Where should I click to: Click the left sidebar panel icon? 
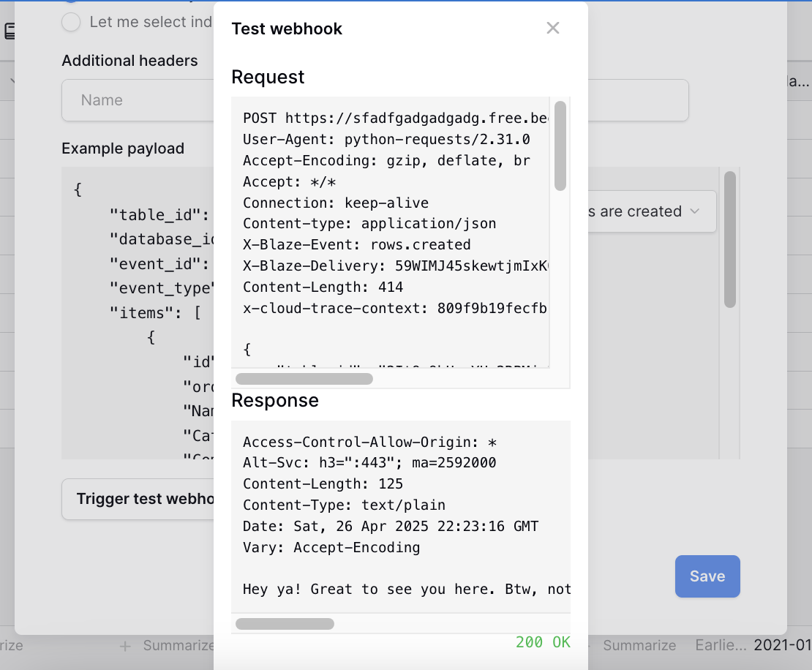point(10,31)
